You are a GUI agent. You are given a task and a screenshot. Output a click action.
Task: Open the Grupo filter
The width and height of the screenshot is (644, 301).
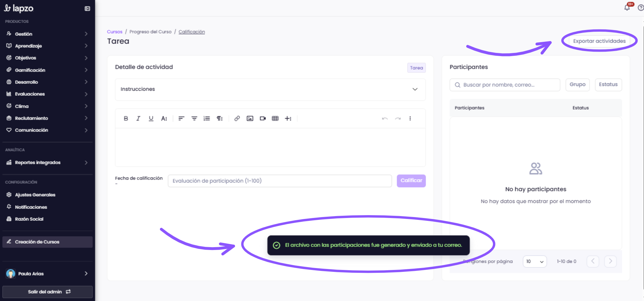coord(577,85)
